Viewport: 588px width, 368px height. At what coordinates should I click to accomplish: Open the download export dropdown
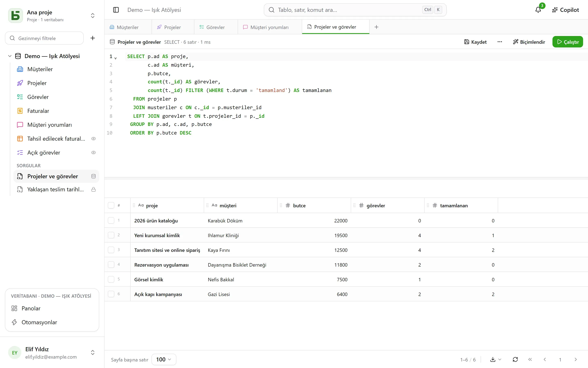click(x=496, y=359)
